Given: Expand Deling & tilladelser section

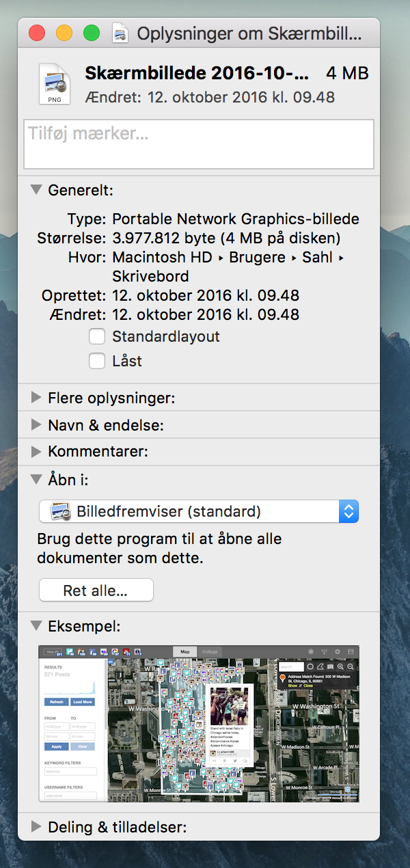Looking at the screenshot, I should point(36,827).
